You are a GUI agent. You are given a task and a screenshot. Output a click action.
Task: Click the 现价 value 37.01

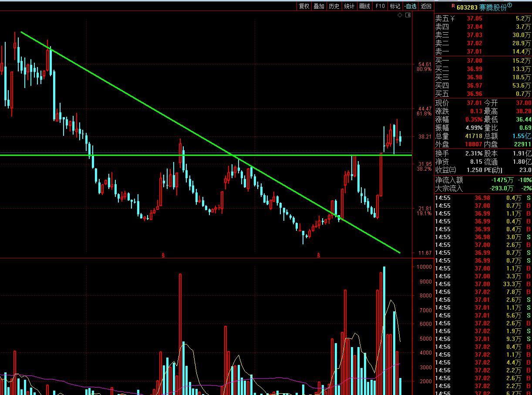(x=474, y=103)
